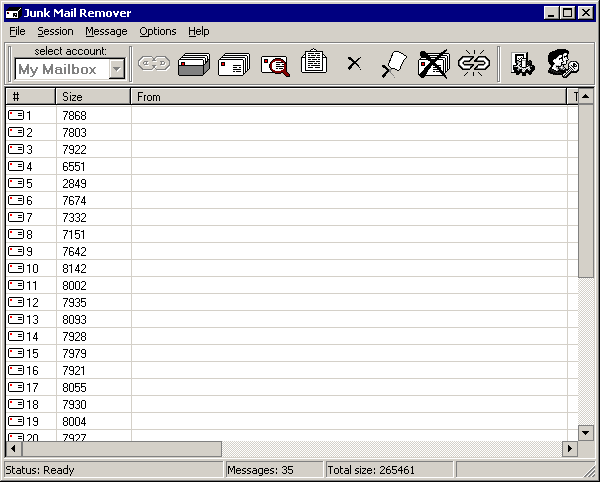Click the X delete mark icon

[354, 63]
